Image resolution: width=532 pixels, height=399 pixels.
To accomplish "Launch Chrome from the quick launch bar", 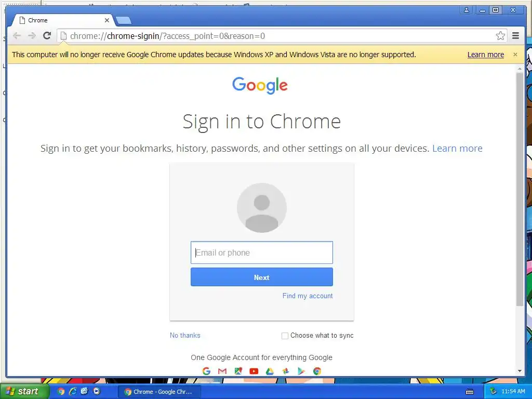I will pyautogui.click(x=61, y=392).
